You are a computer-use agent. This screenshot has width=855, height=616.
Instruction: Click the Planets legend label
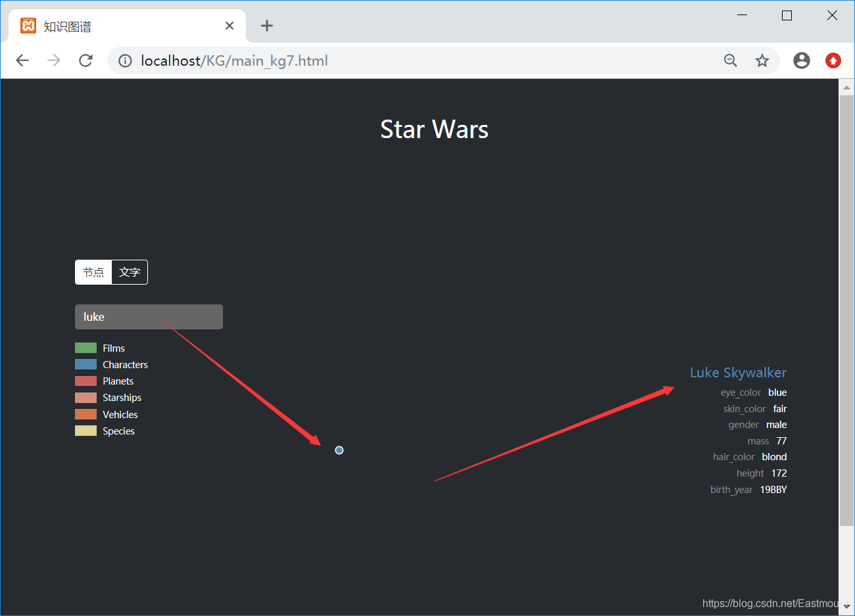pyautogui.click(x=118, y=381)
